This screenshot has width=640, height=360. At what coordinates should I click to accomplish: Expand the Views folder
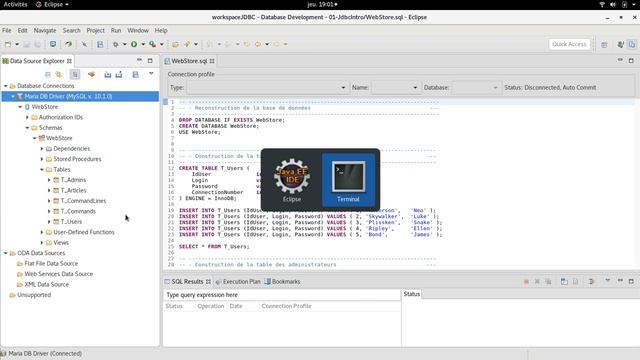[x=42, y=243]
